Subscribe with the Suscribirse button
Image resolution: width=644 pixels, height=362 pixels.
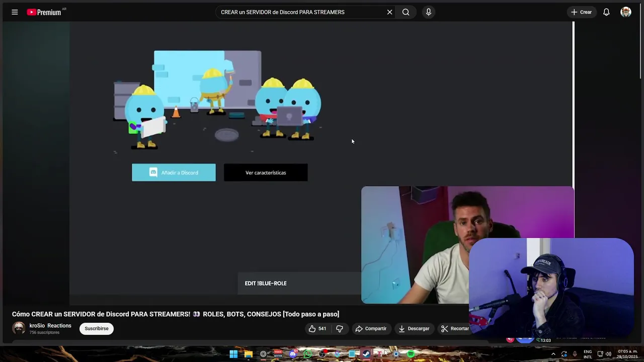97,328
